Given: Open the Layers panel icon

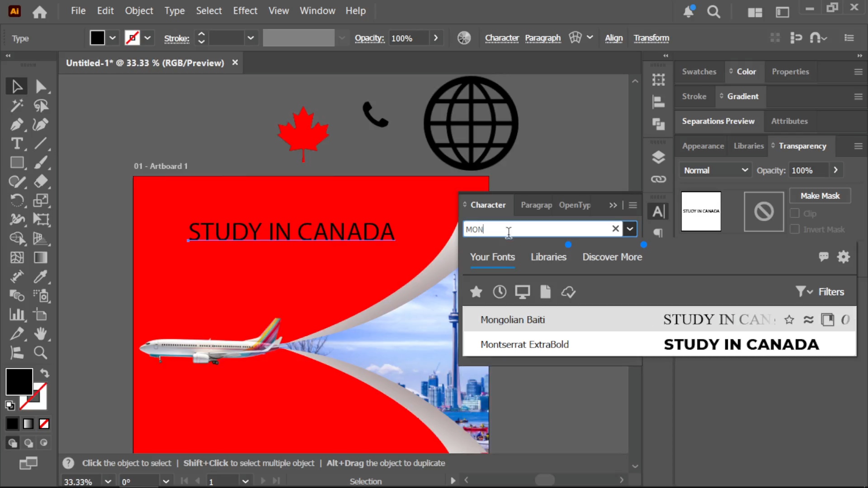Looking at the screenshot, I should click(x=658, y=157).
